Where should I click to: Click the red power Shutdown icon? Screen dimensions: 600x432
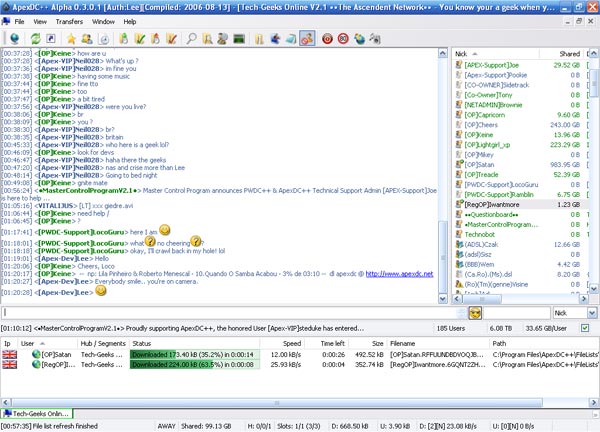click(327, 39)
